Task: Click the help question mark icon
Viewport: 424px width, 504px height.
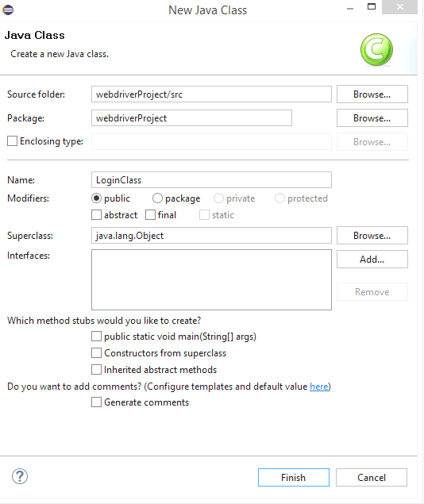Action: click(x=20, y=476)
